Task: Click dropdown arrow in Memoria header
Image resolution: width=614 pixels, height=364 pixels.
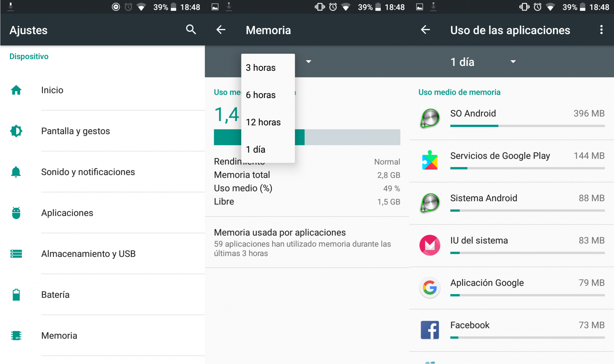Action: 308,62
